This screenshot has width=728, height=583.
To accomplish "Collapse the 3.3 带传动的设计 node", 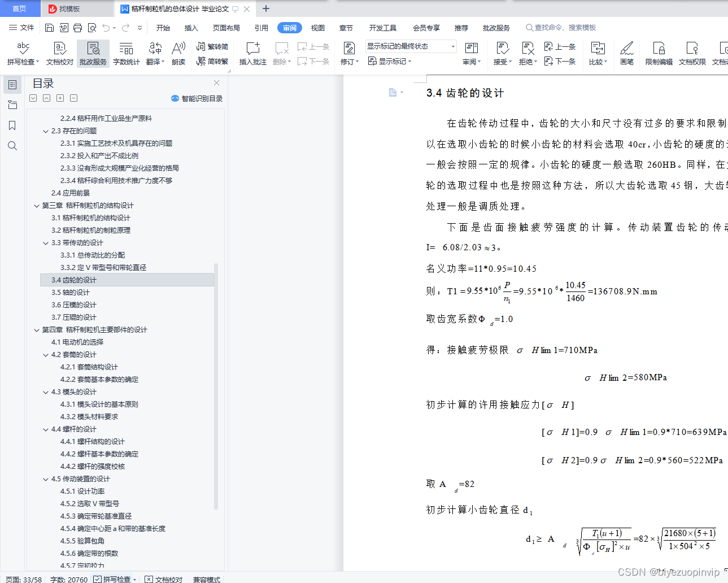I will point(46,243).
